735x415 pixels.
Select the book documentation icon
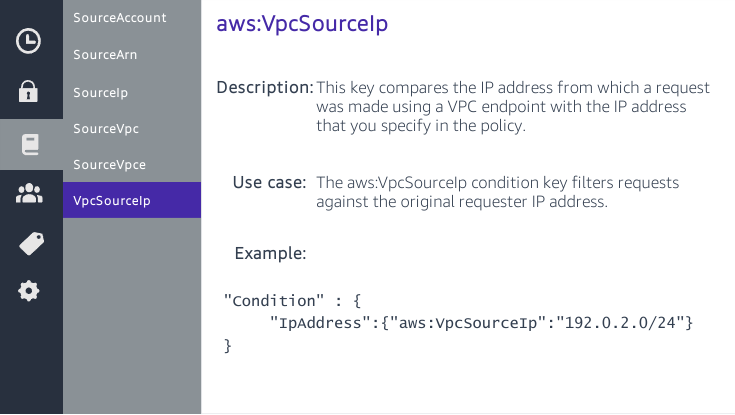click(30, 144)
